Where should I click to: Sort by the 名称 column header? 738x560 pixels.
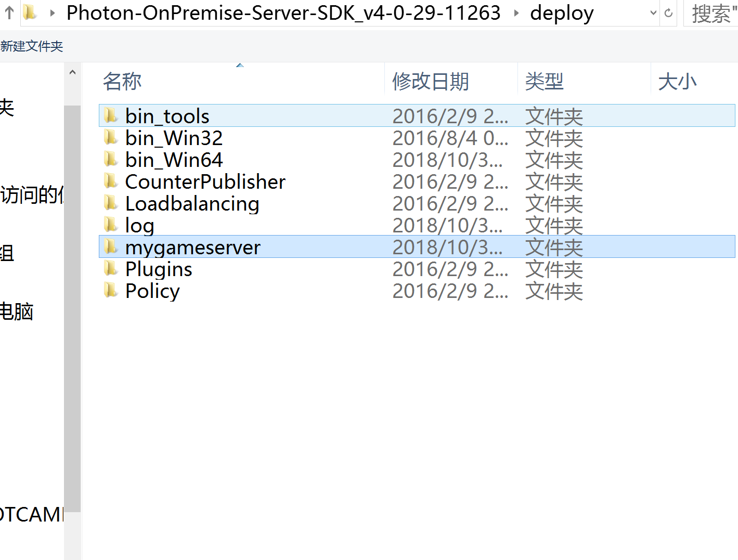coord(122,82)
